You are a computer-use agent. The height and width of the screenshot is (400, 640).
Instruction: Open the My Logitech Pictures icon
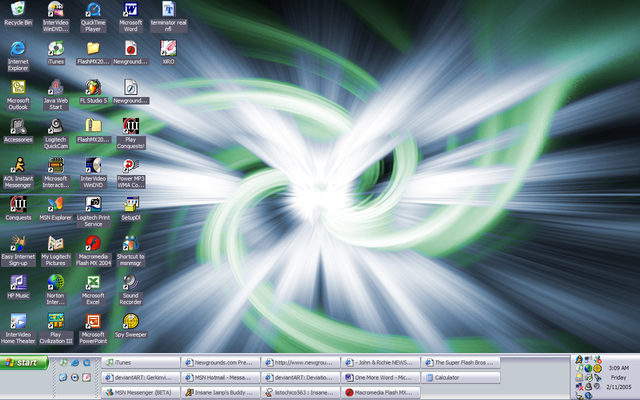point(56,251)
